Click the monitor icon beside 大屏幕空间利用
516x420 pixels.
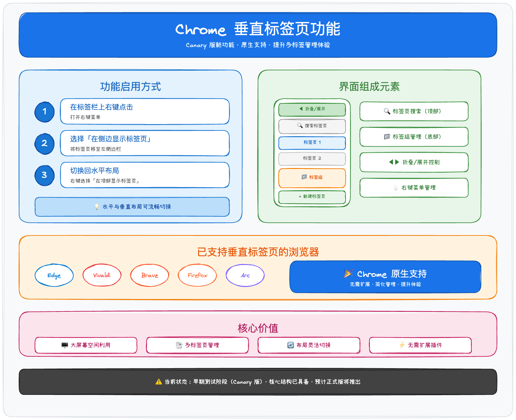coord(65,345)
